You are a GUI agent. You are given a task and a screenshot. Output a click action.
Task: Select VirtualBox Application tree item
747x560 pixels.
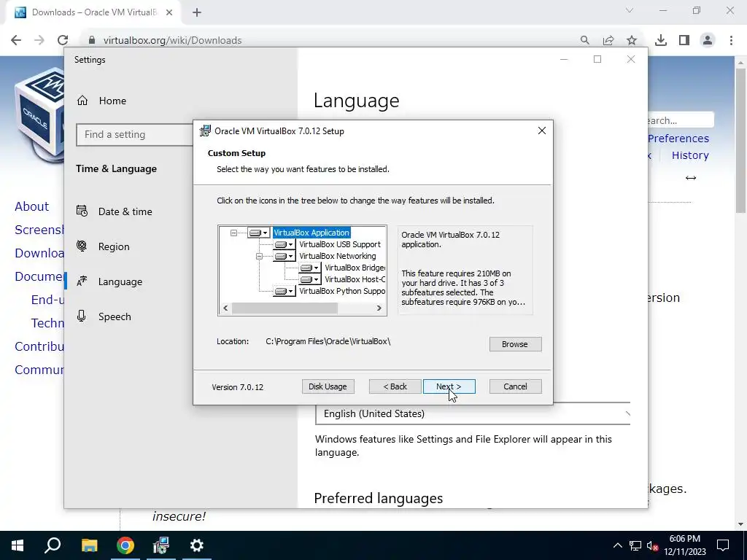click(311, 233)
